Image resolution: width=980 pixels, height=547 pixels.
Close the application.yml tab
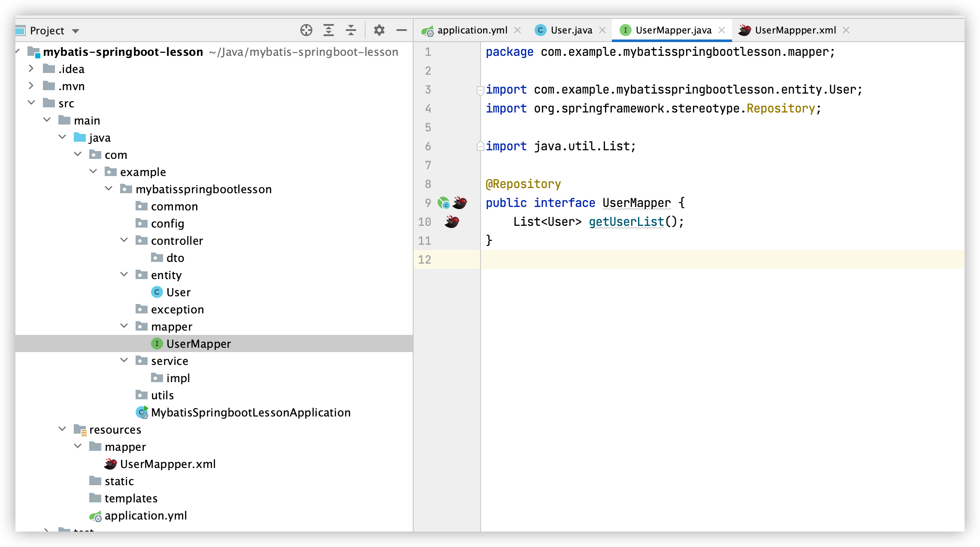(517, 30)
